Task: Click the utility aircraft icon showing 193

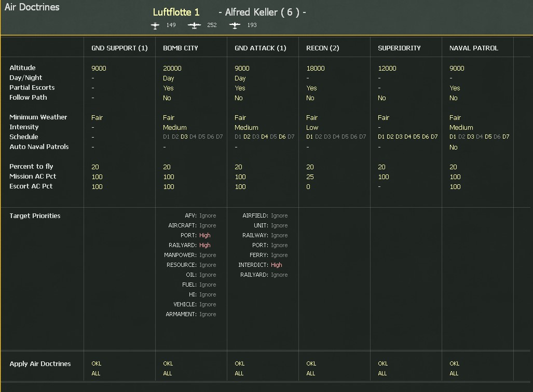Action: pos(235,25)
